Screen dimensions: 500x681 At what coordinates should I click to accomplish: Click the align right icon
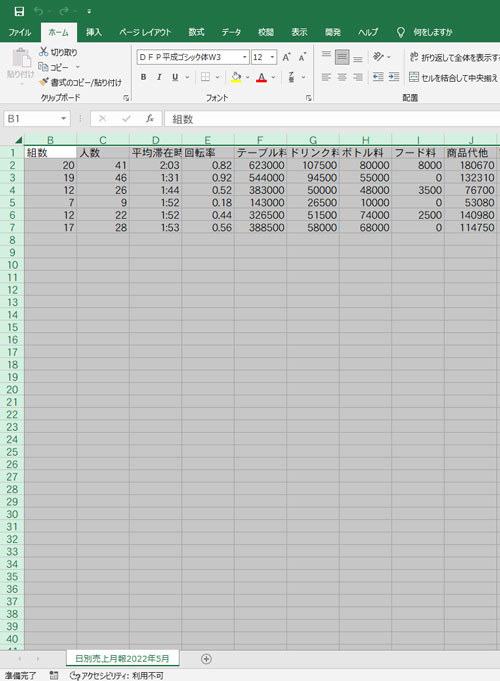pos(358,77)
